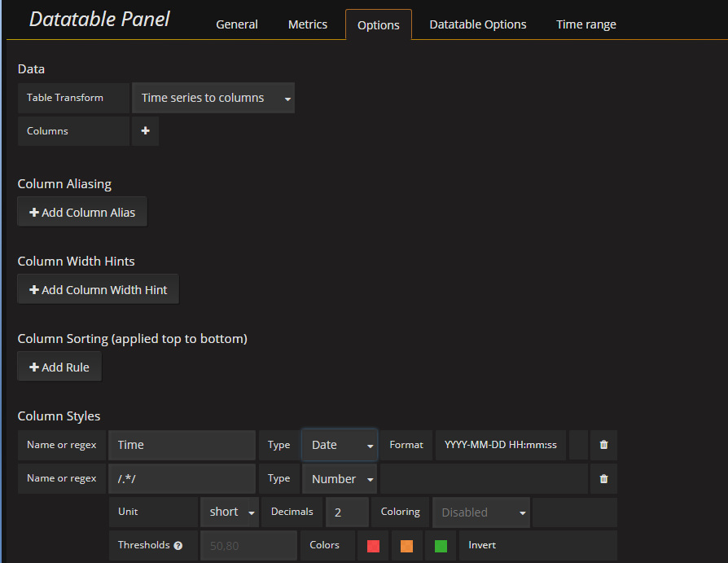The width and height of the screenshot is (728, 563).
Task: Delete the Time column style row
Action: click(603, 445)
